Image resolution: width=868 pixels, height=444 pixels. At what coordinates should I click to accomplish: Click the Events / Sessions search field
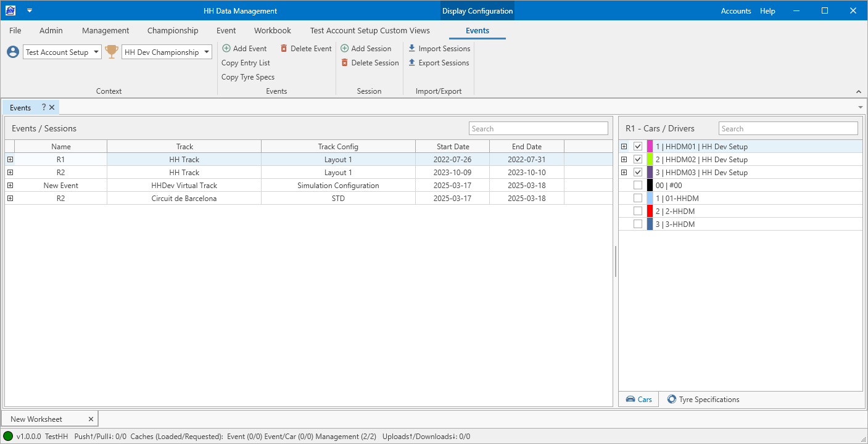pyautogui.click(x=538, y=129)
